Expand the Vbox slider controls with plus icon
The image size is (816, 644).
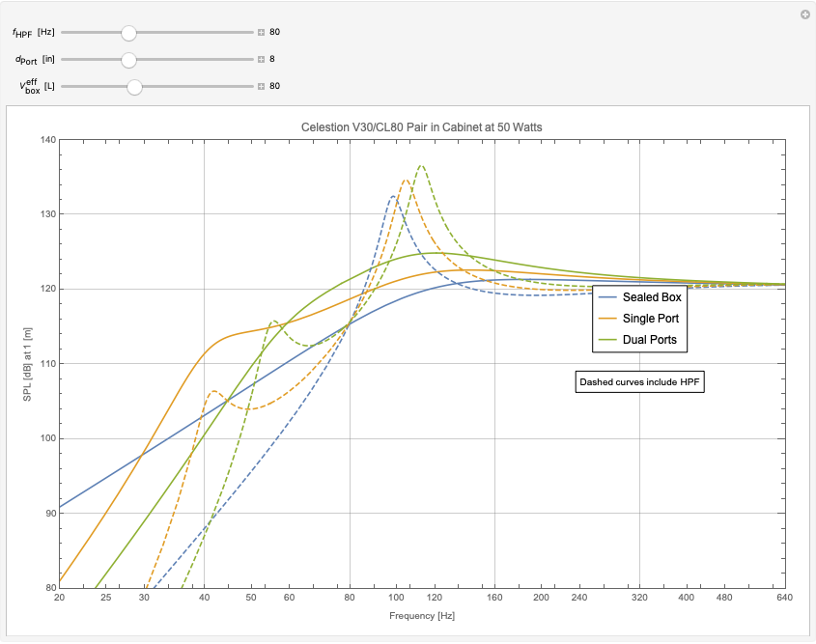coord(262,86)
